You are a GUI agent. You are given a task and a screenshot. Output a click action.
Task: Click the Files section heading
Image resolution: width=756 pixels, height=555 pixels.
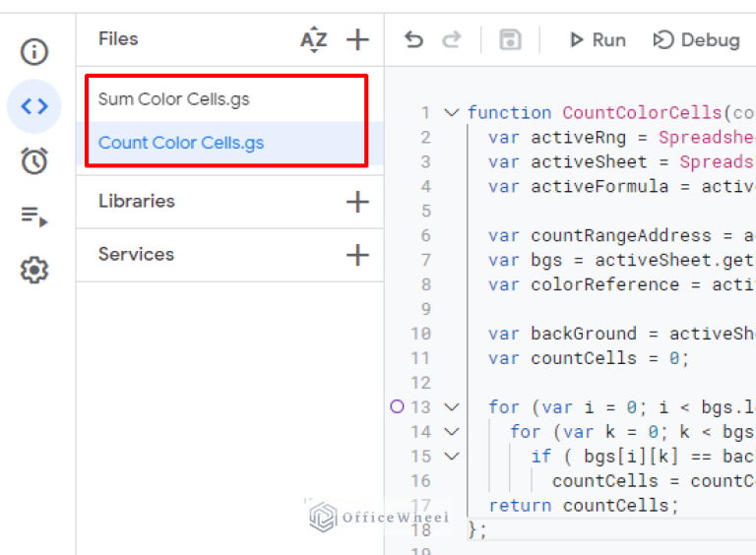coord(118,39)
